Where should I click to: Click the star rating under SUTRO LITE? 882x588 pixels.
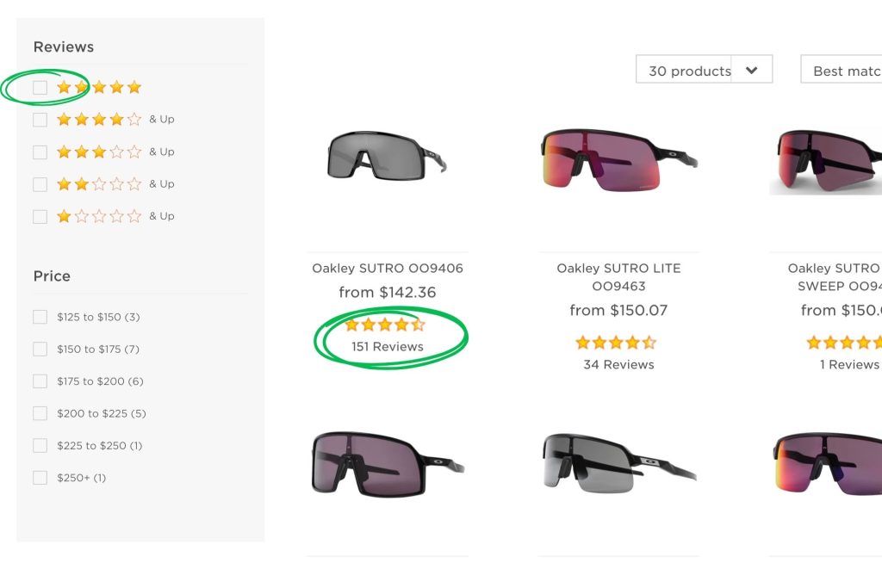click(x=616, y=342)
